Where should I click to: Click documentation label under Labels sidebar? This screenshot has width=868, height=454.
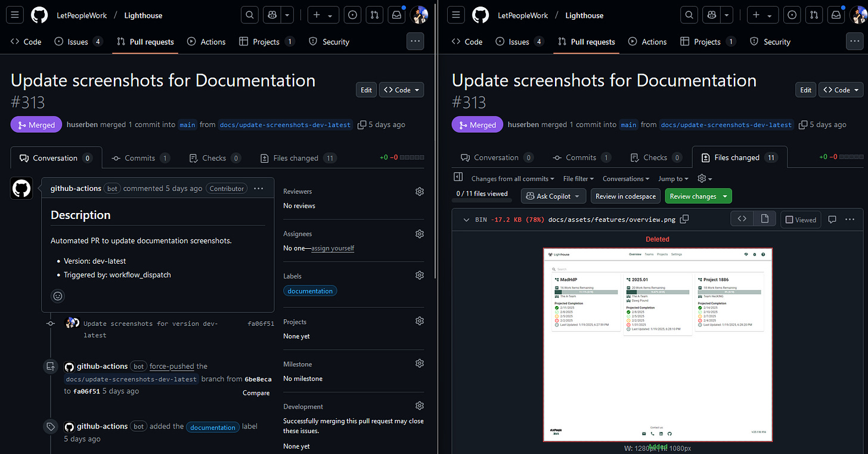click(x=310, y=291)
